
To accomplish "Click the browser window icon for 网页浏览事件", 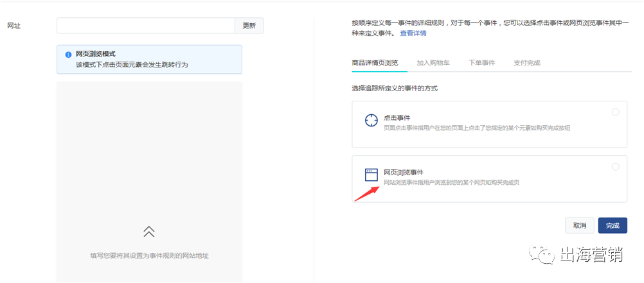I will pos(371,175).
